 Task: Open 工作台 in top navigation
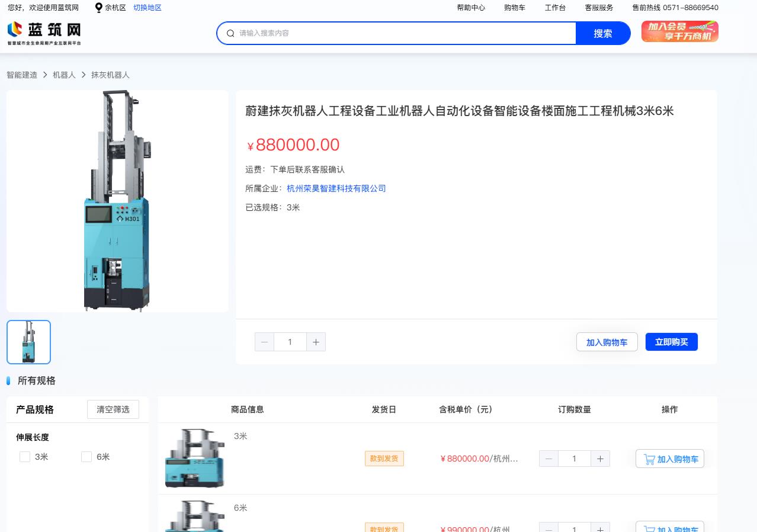coord(555,8)
